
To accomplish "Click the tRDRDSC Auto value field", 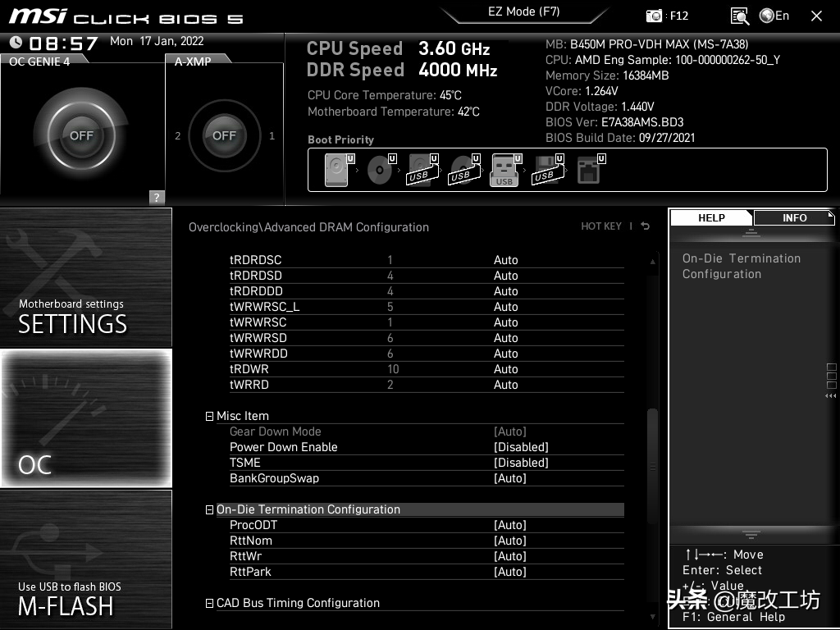I will (505, 260).
